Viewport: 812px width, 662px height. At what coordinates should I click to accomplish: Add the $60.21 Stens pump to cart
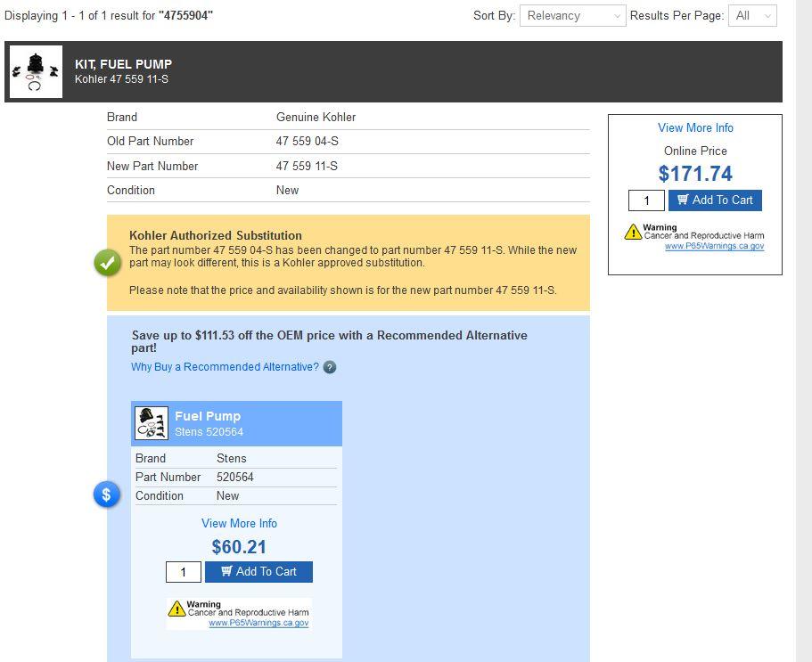point(258,572)
